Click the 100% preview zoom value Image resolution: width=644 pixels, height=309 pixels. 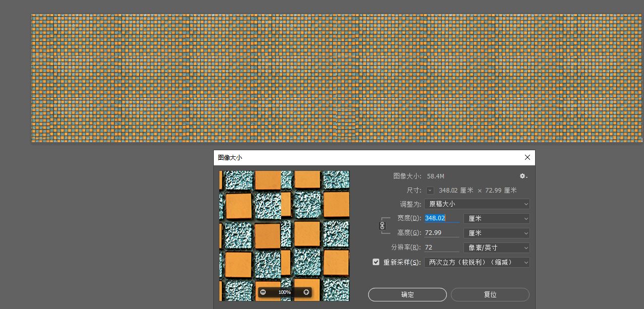click(284, 292)
